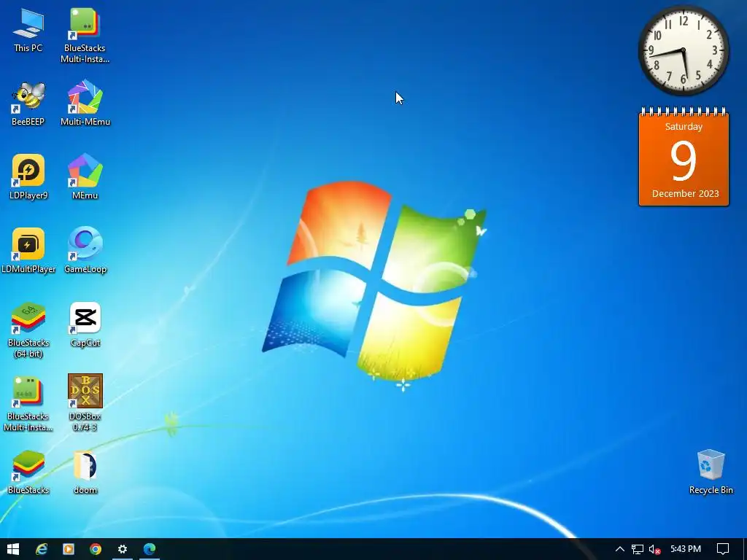Open the Windows Start menu
747x560 pixels.
tap(13, 549)
